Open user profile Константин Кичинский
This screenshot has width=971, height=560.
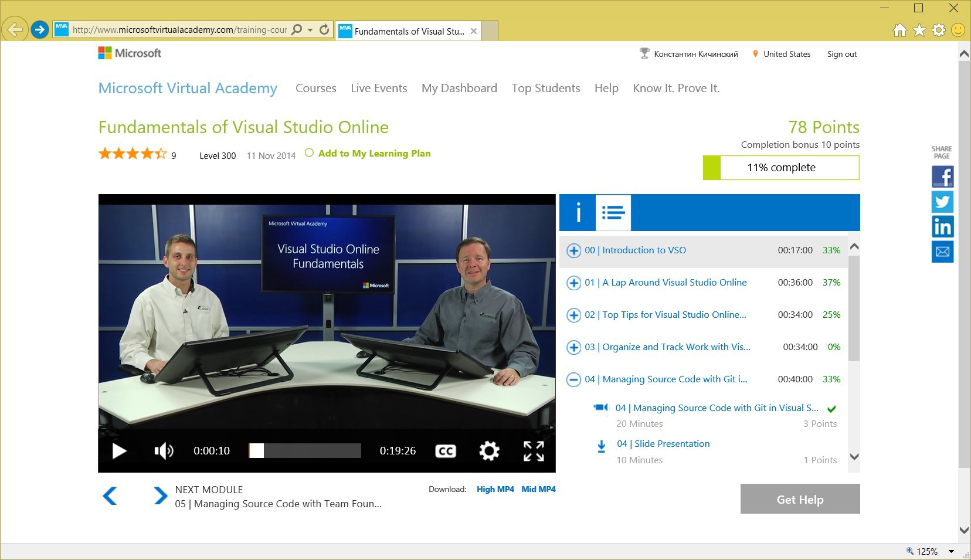tap(696, 54)
